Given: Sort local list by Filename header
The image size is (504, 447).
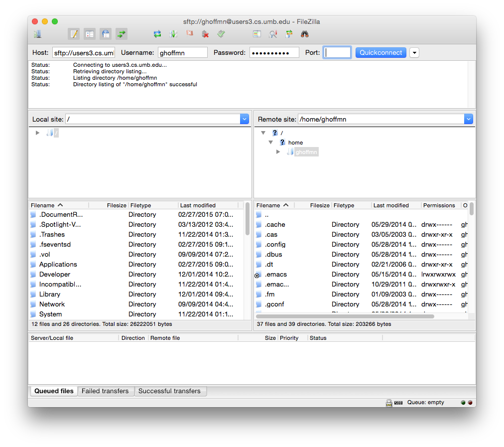Looking at the screenshot, I should click(x=59, y=205).
